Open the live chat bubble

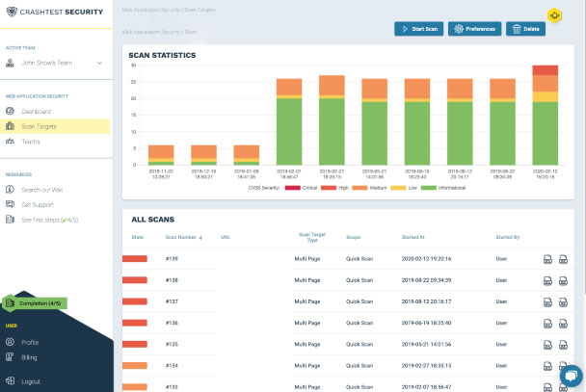pyautogui.click(x=571, y=376)
